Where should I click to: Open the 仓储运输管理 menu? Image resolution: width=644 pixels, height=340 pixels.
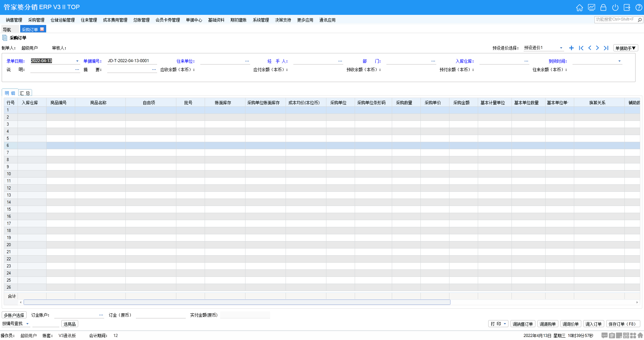pyautogui.click(x=62, y=20)
